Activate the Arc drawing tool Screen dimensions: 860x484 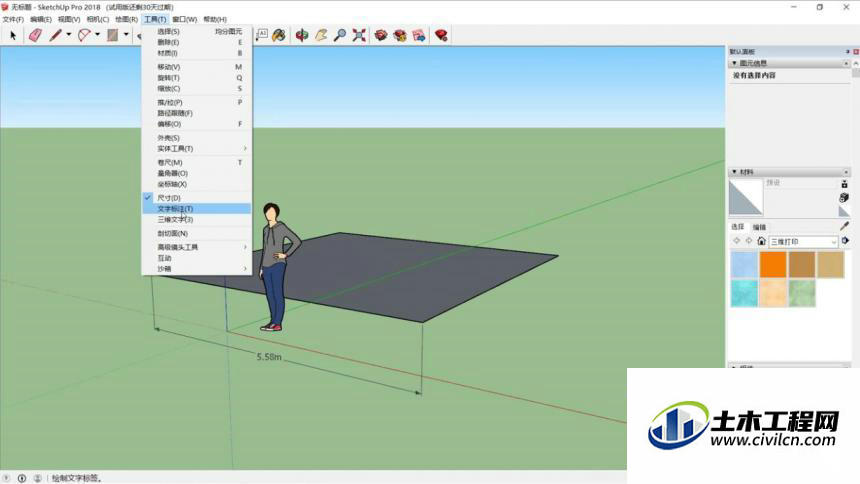pyautogui.click(x=83, y=36)
